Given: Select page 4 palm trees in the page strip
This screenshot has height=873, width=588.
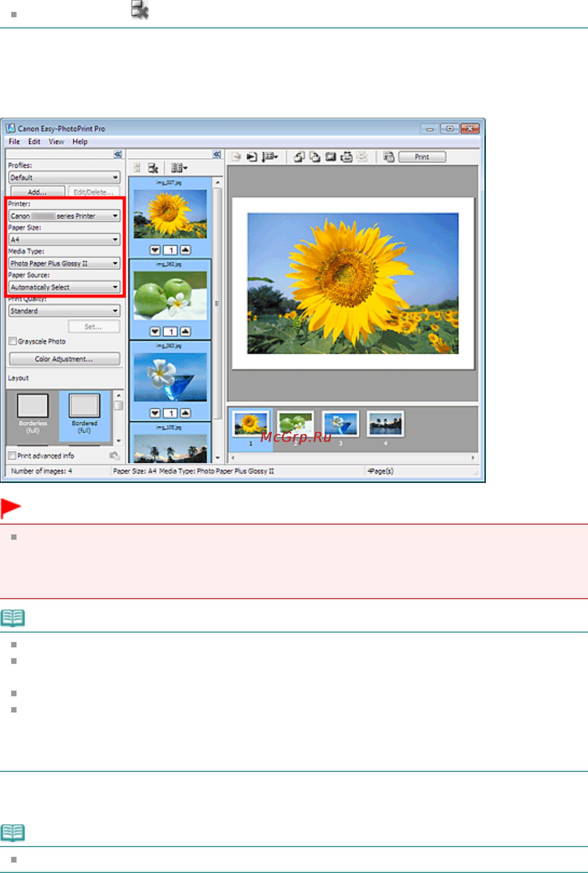Looking at the screenshot, I should (x=385, y=424).
